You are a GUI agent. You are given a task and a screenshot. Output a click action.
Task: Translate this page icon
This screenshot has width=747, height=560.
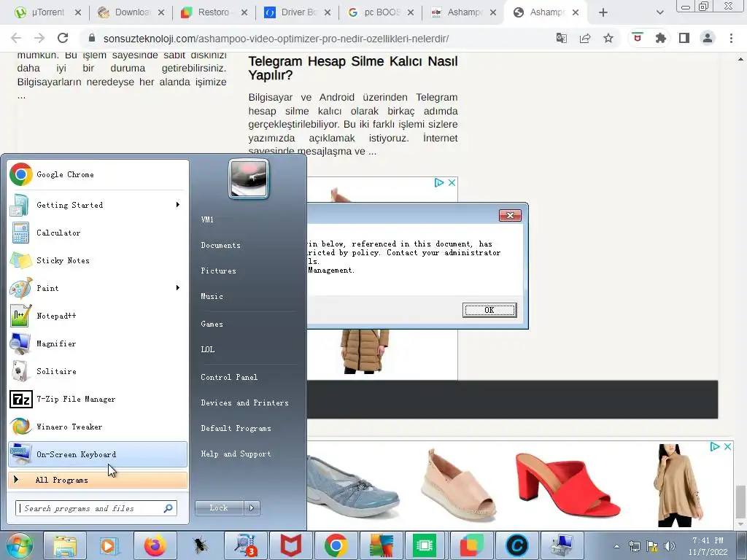[562, 38]
